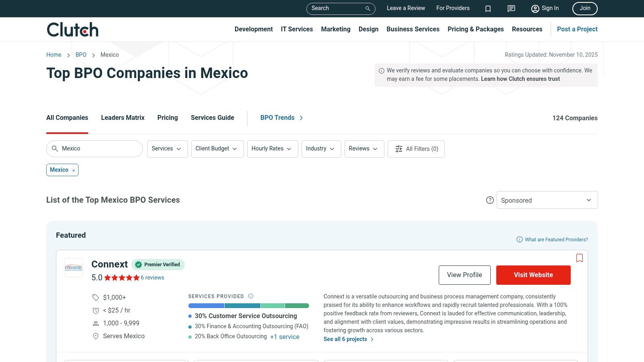The width and height of the screenshot is (644, 362).
Task: Click the Visit Website button for Connext
Action: click(x=533, y=275)
